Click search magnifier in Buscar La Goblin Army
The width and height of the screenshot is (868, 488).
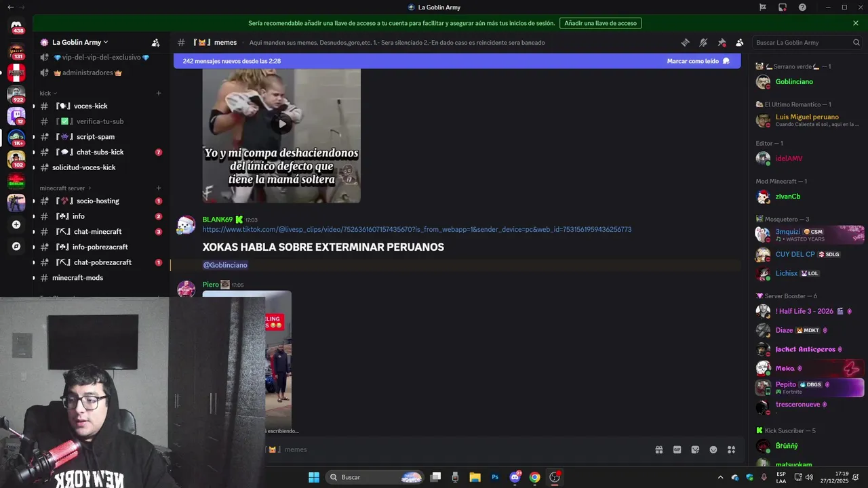[856, 42]
